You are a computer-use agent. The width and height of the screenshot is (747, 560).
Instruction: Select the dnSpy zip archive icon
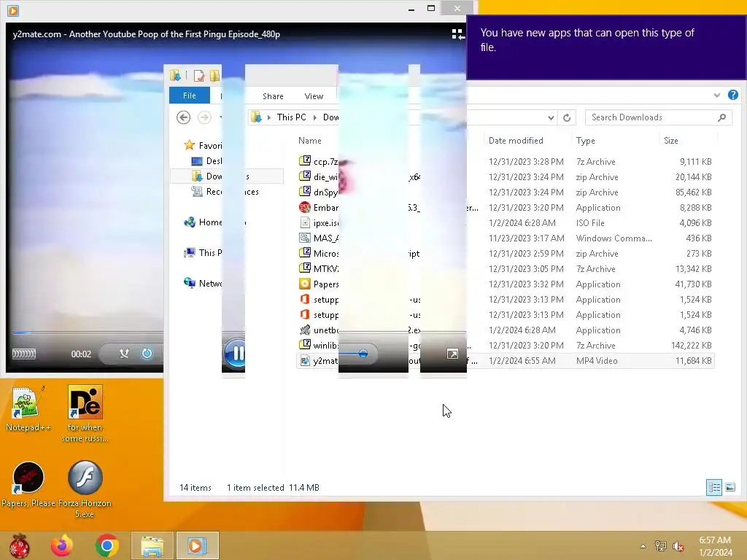305,192
